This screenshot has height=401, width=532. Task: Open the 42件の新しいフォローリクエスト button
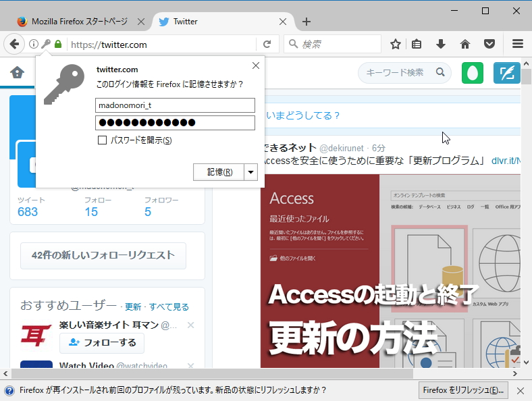pyautogui.click(x=103, y=255)
